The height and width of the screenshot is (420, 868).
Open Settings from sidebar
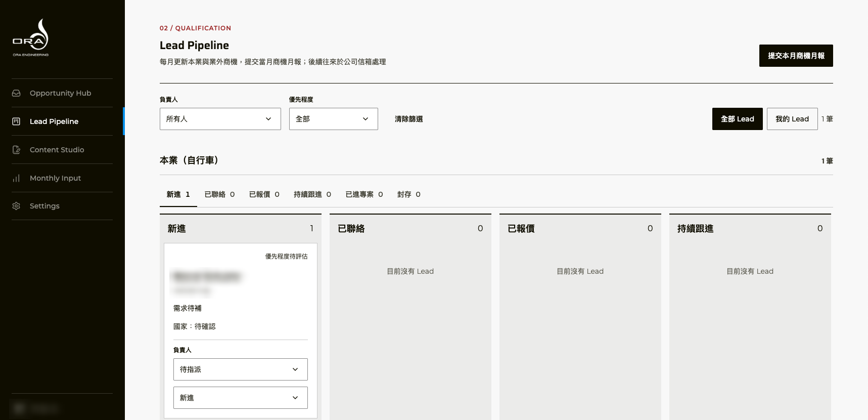tap(62, 206)
